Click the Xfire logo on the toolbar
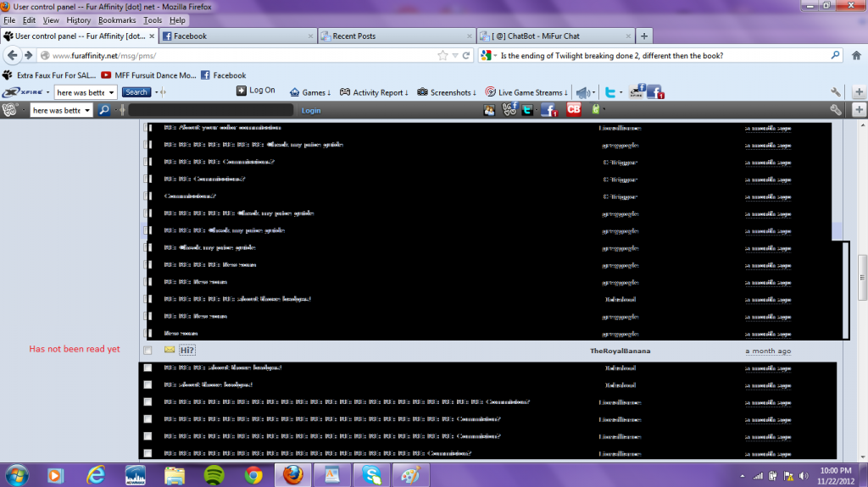868x487 pixels. [23, 92]
